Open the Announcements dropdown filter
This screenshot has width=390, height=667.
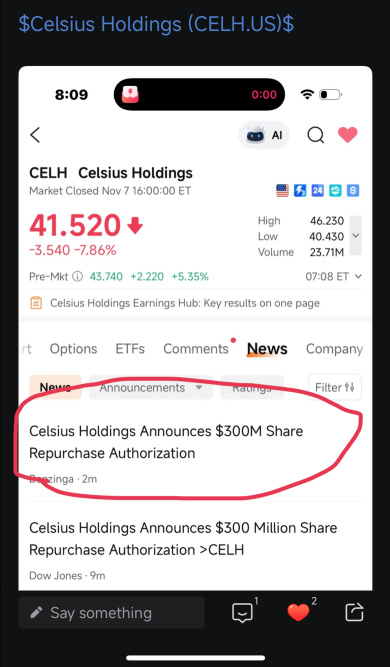point(151,388)
